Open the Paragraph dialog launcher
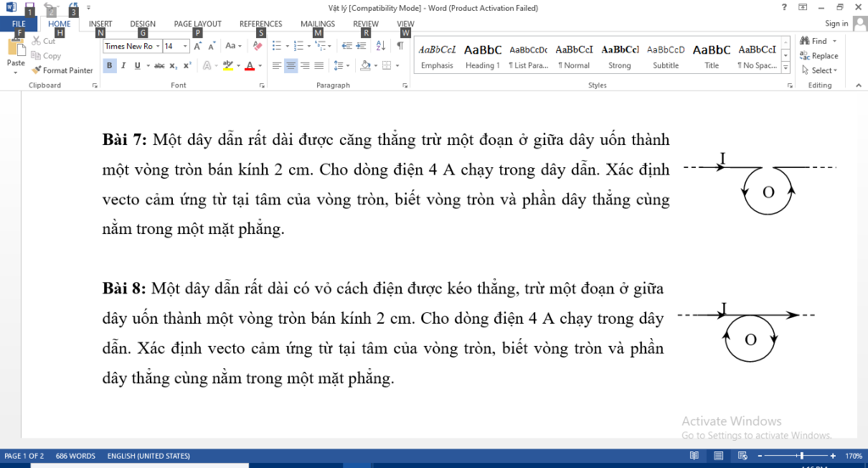Viewport: 868px width, 468px height. click(x=404, y=86)
